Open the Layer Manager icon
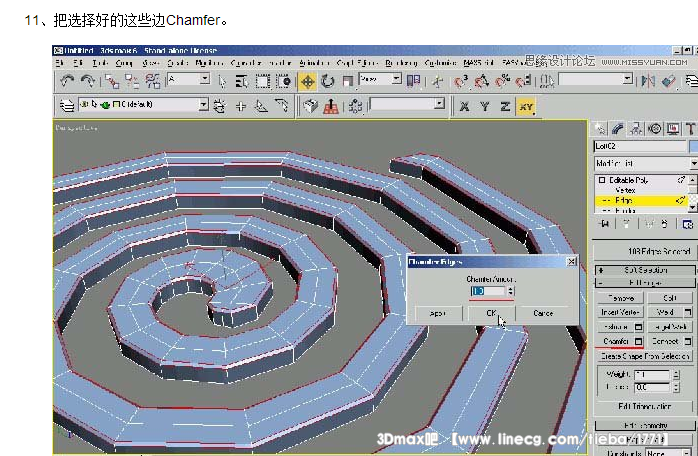 67,106
